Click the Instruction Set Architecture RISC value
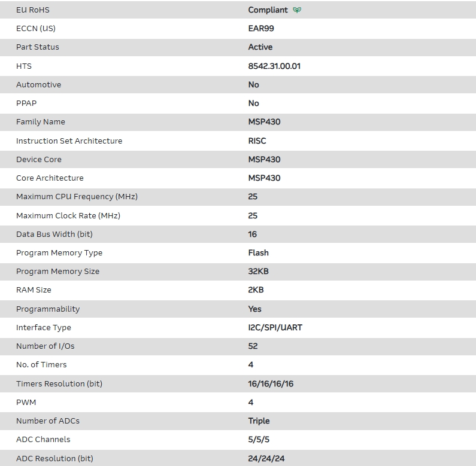Screen dimensions: 476x466 tap(257, 141)
